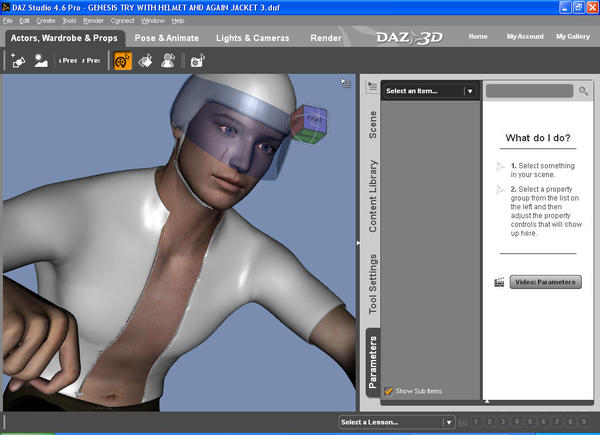Click the Home link

pyautogui.click(x=478, y=36)
